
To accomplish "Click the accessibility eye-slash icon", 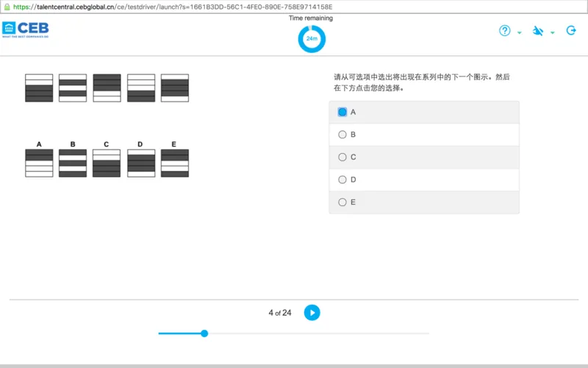I will 538,31.
